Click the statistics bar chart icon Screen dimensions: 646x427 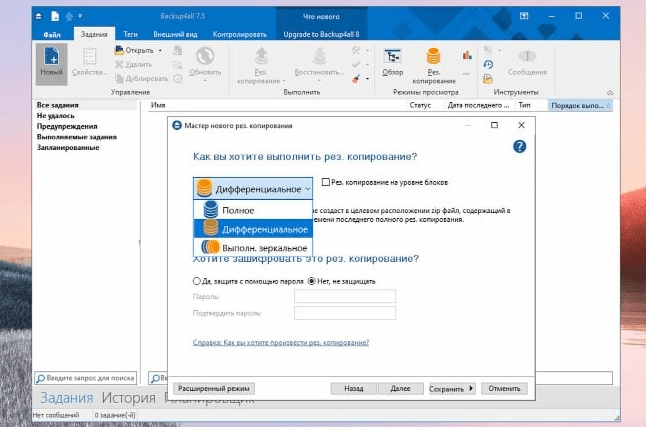pos(467,55)
